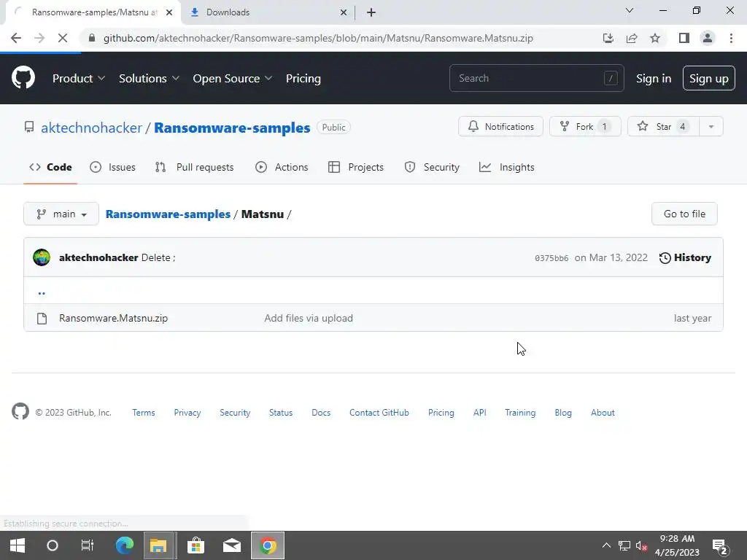
Task: Close the Downloads tab
Action: 344,12
